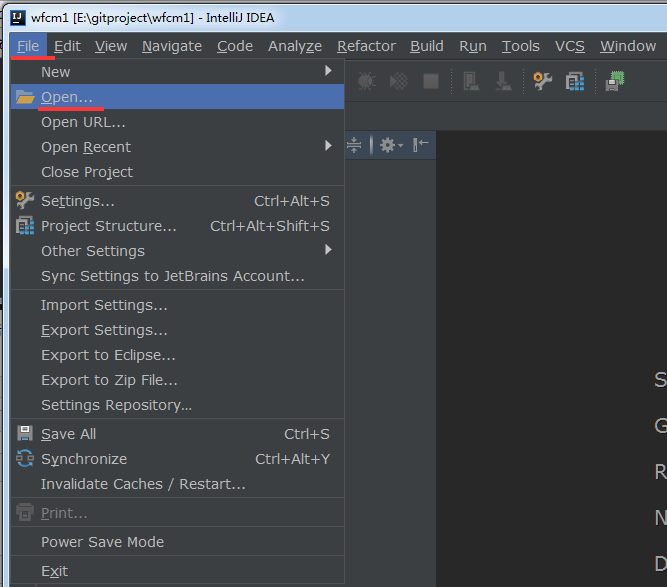Choose Export to Eclipse...
The width and height of the screenshot is (667, 587).
[x=177, y=355]
